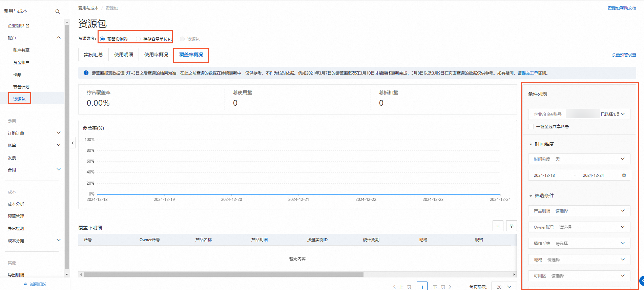Click the 按量实例ID column header
This screenshot has height=290, width=644.
(x=317, y=240)
